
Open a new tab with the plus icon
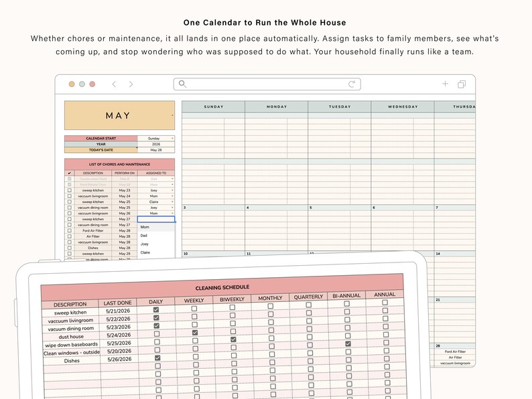coord(445,84)
